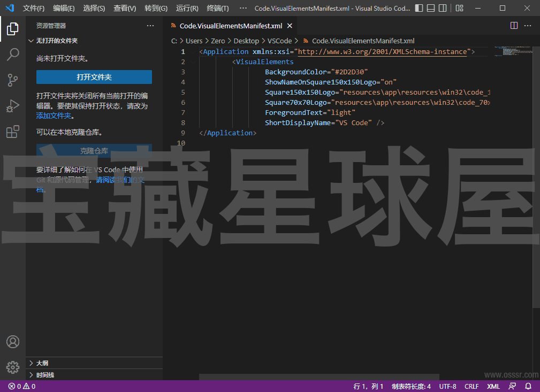The height and width of the screenshot is (392, 540).
Task: Open the notifications bell in status bar
Action: [x=528, y=386]
